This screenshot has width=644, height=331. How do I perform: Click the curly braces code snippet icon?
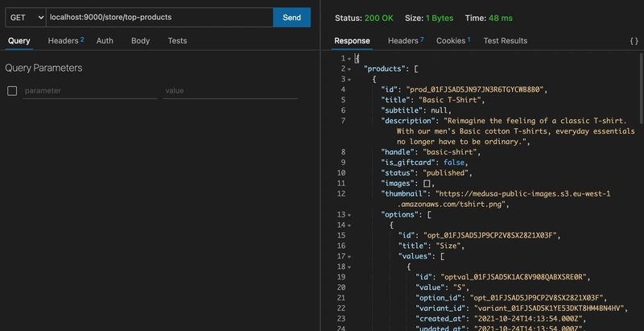[x=634, y=41]
